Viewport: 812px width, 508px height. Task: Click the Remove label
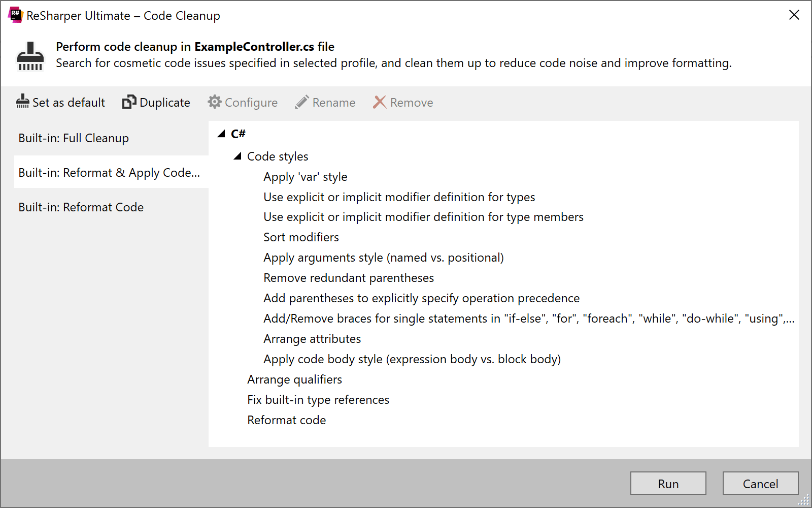pyautogui.click(x=412, y=103)
